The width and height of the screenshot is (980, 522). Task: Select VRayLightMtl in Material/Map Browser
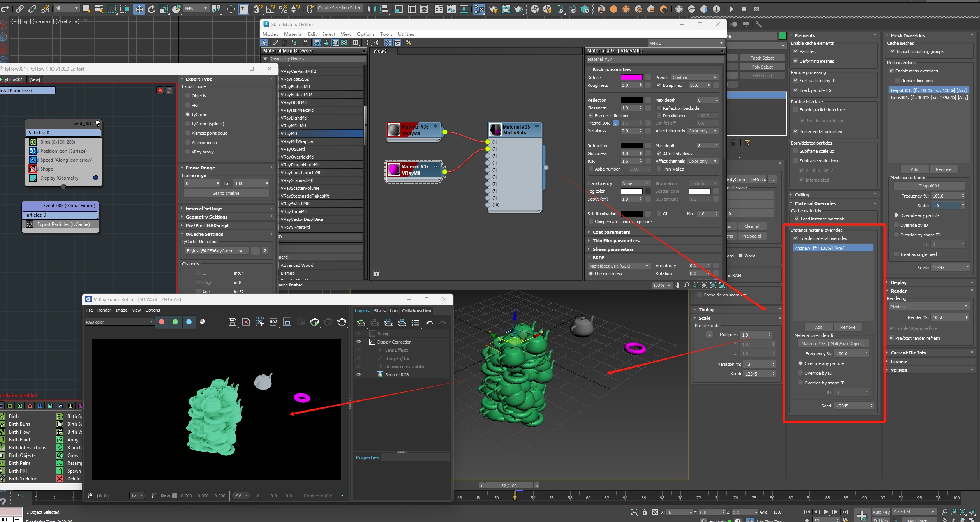click(x=321, y=118)
